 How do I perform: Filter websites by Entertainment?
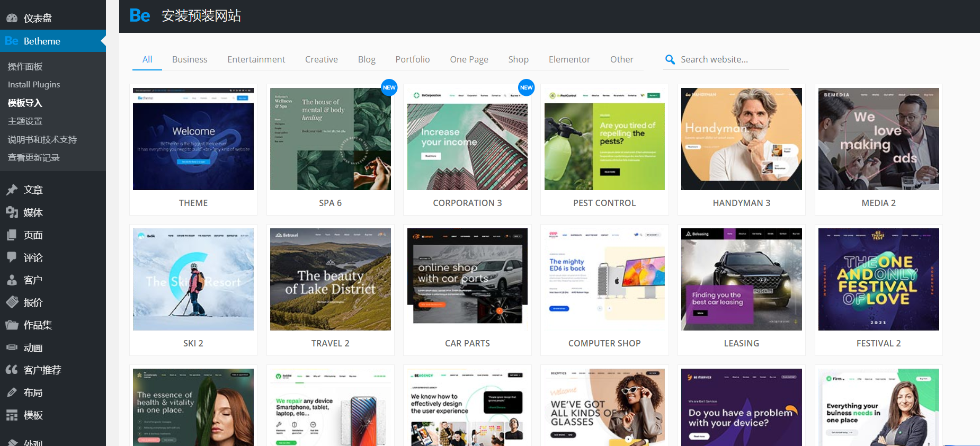tap(256, 59)
